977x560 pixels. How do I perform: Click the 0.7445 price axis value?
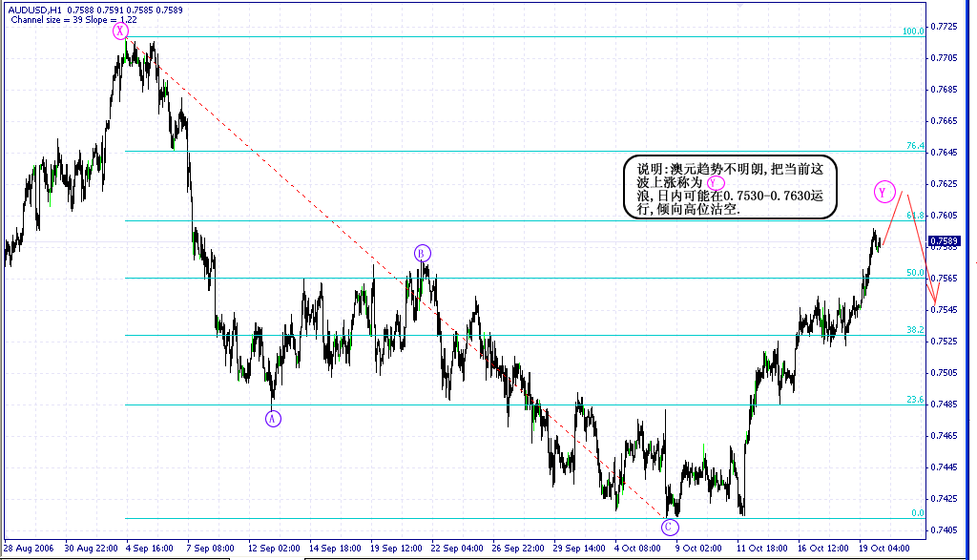click(x=944, y=467)
